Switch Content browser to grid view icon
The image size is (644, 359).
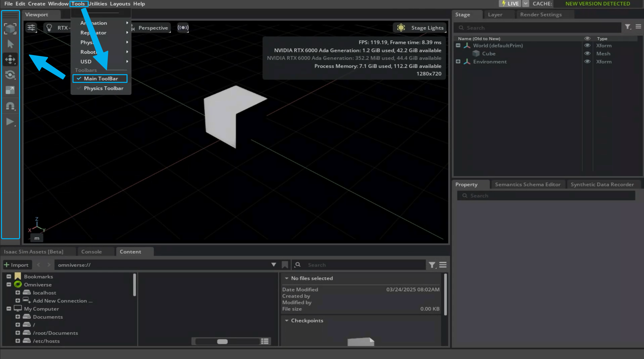[265, 341]
